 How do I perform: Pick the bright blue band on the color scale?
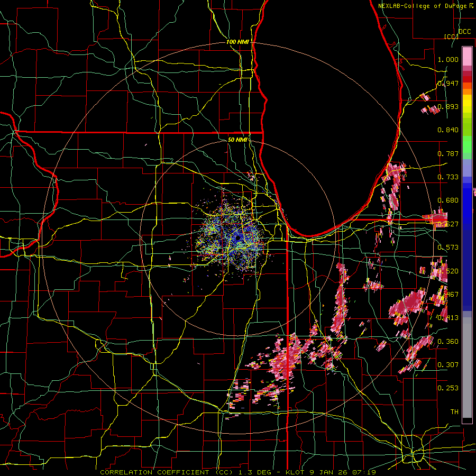[467, 206]
